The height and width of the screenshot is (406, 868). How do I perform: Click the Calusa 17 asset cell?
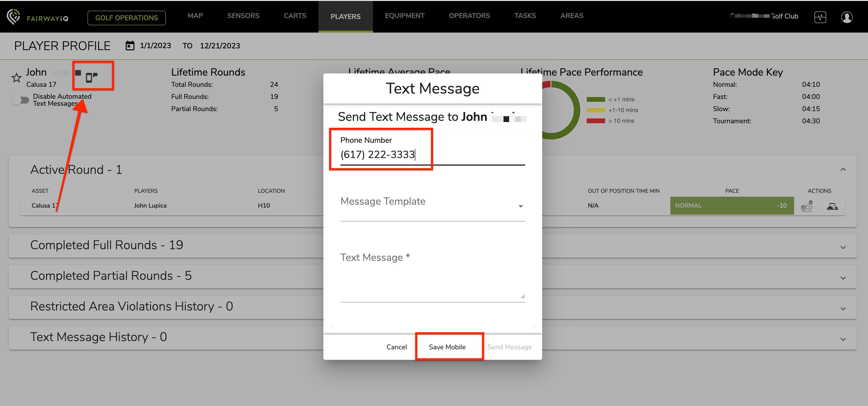tap(44, 205)
